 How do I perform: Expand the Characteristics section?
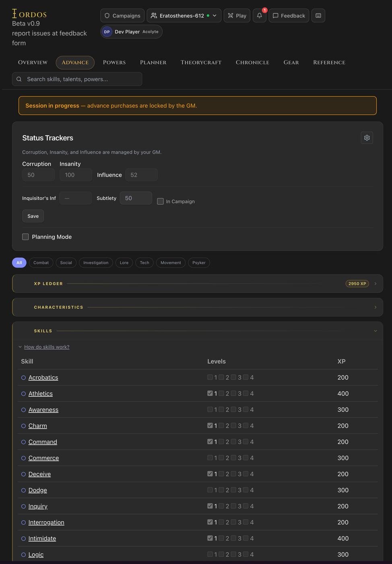point(197,307)
